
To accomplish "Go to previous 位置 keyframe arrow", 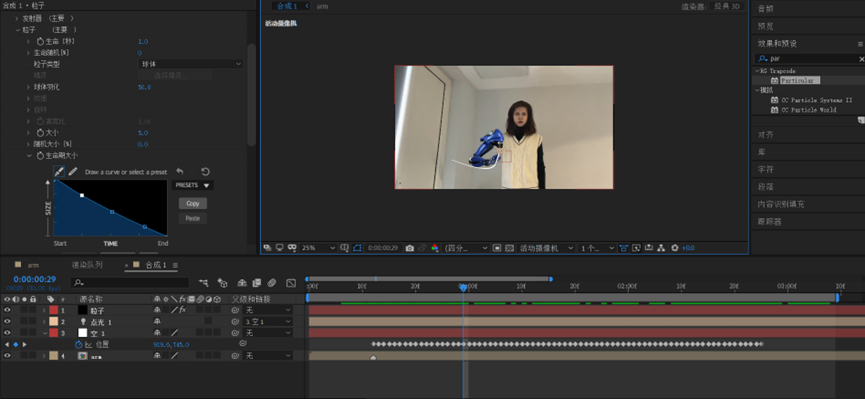I will 7,344.
